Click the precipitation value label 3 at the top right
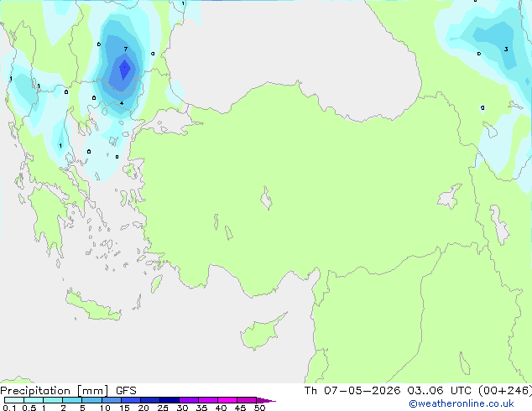Screen dimensions: 532x411 [506, 49]
